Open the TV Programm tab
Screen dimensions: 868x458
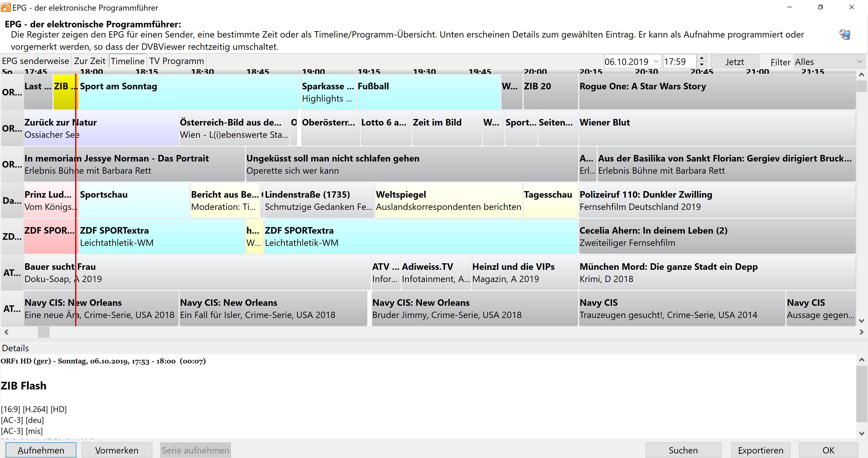(x=177, y=61)
